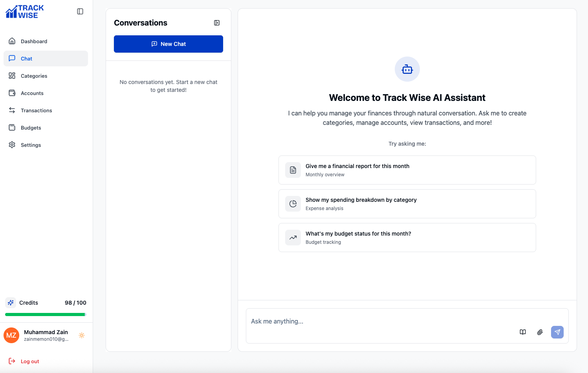This screenshot has height=373, width=588.
Task: Start a New Chat
Action: (169, 44)
